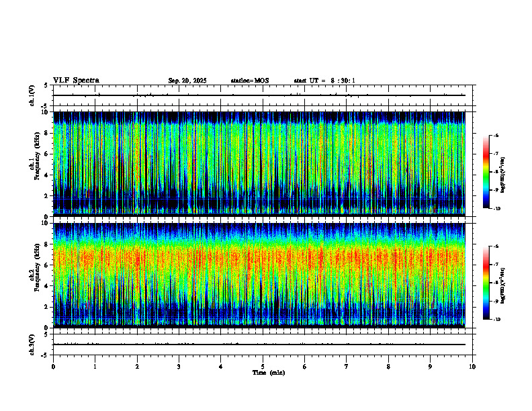
Task: Click the log(PSD) label beside ch.1 colorbar
Action: coord(503,175)
